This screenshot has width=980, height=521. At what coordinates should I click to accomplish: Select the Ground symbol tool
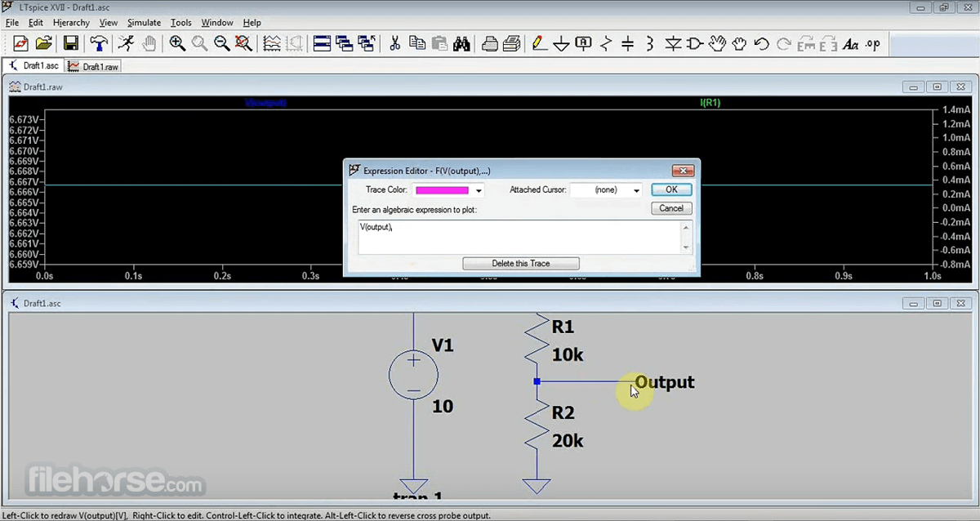[x=561, y=43]
